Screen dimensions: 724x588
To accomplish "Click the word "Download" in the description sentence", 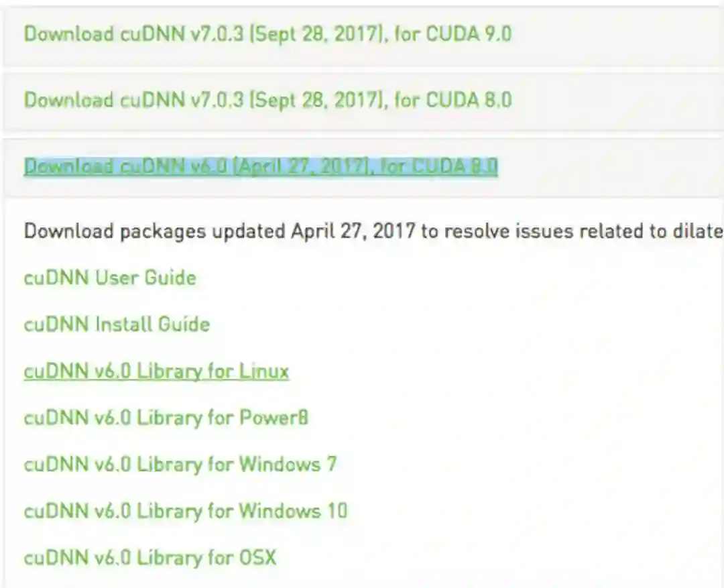I will click(68, 232).
